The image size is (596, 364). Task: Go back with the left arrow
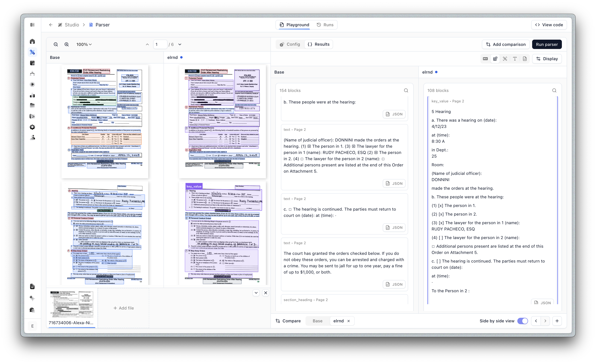tap(51, 25)
